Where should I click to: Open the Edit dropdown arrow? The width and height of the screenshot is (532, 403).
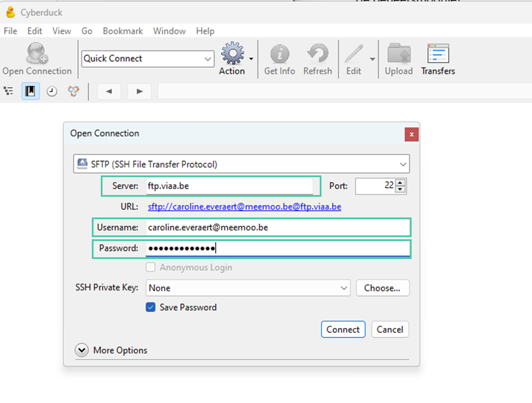click(372, 59)
